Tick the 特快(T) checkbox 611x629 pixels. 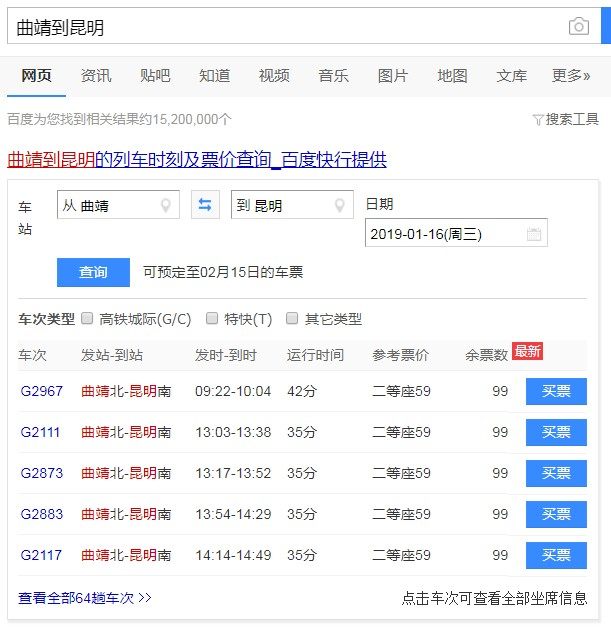tap(212, 319)
